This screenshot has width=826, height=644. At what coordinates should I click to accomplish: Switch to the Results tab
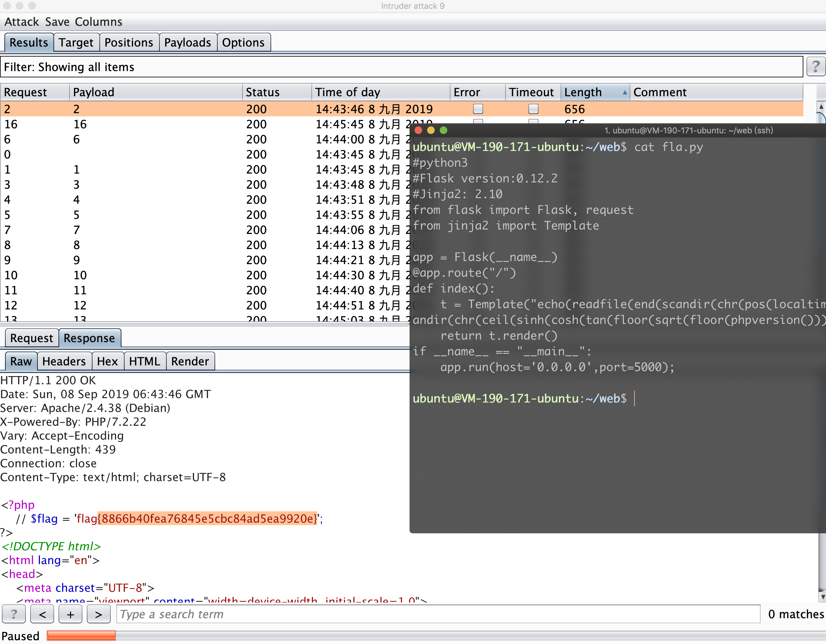[x=29, y=42]
